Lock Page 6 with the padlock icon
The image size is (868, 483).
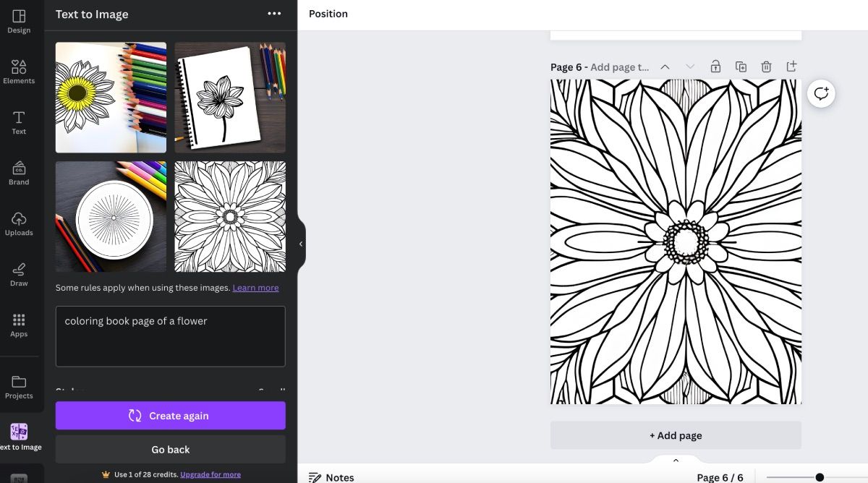tap(715, 66)
